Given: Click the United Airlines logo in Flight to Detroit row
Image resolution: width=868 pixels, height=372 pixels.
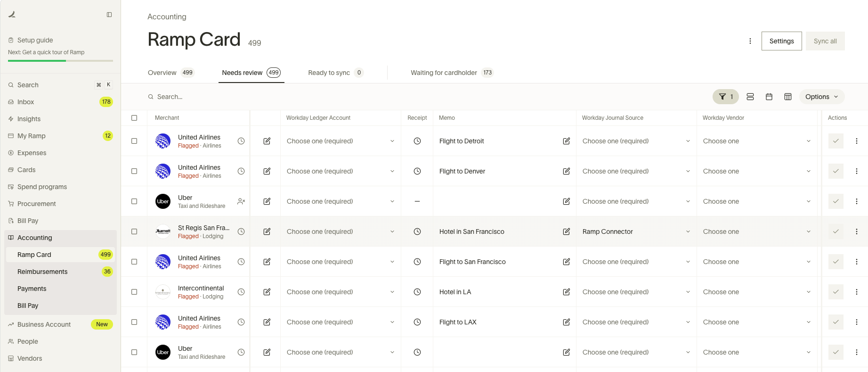Looking at the screenshot, I should [x=163, y=141].
